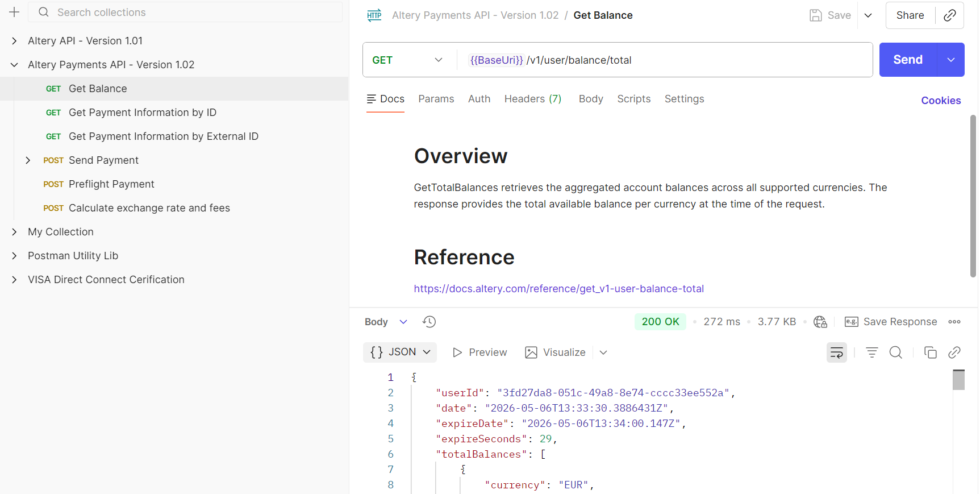Viewport: 980px width, 494px height.
Task: Expand Altery API - Version 1.01 collection
Action: tap(14, 41)
